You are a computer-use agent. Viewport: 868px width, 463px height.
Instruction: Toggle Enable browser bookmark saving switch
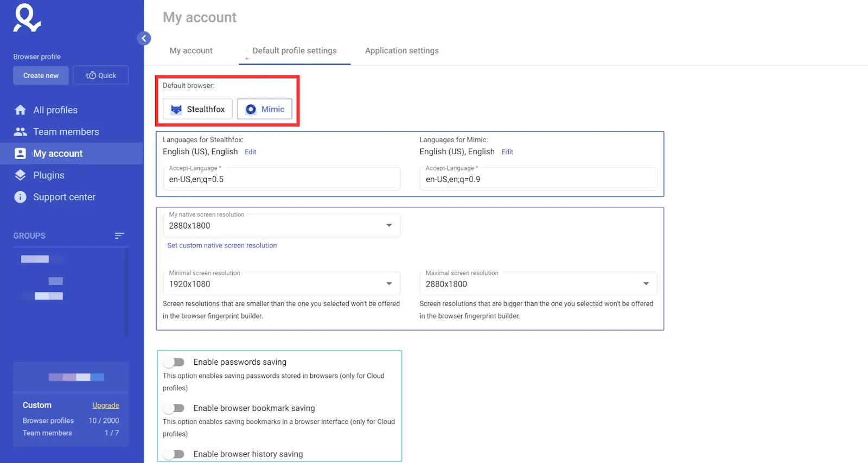(x=175, y=408)
